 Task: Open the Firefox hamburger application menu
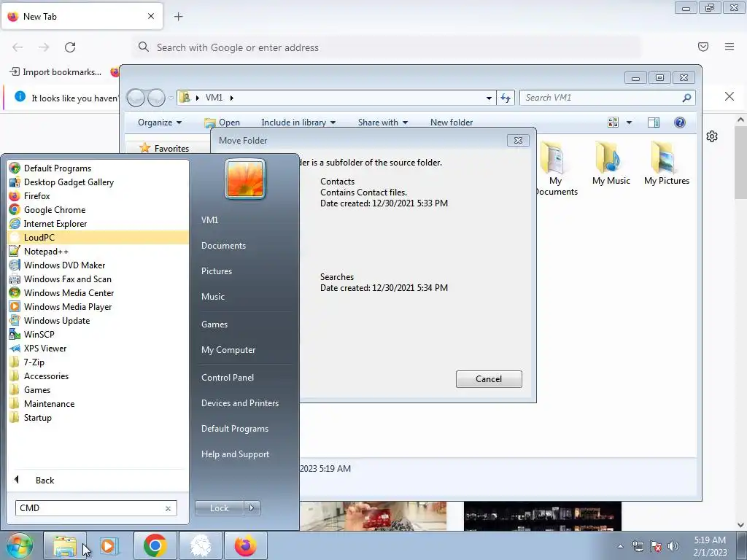point(729,46)
